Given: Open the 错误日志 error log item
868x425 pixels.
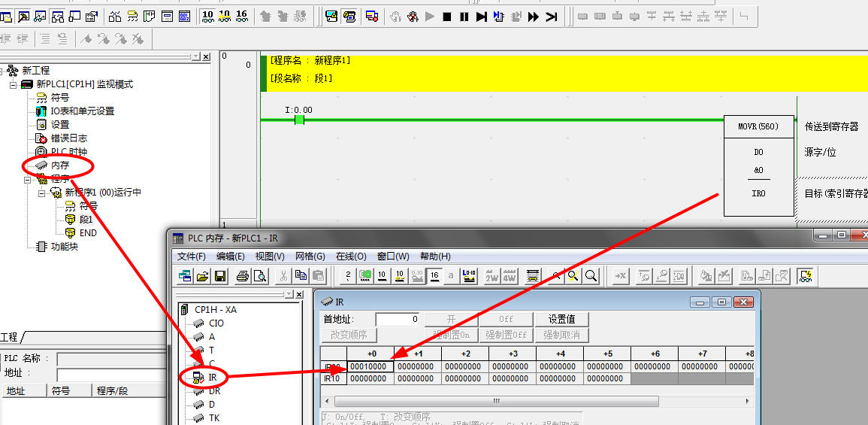Looking at the screenshot, I should pyautogui.click(x=68, y=138).
